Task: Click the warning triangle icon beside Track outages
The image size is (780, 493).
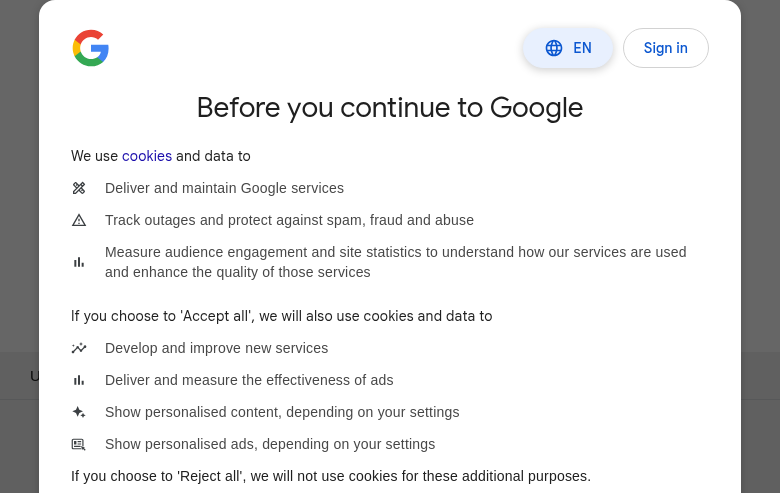Action: click(79, 220)
